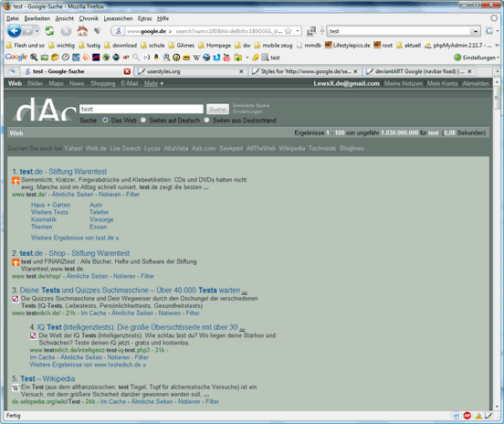This screenshot has width=504, height=424.
Task: Click the Amazon toolbar icon
Action: 156,58
